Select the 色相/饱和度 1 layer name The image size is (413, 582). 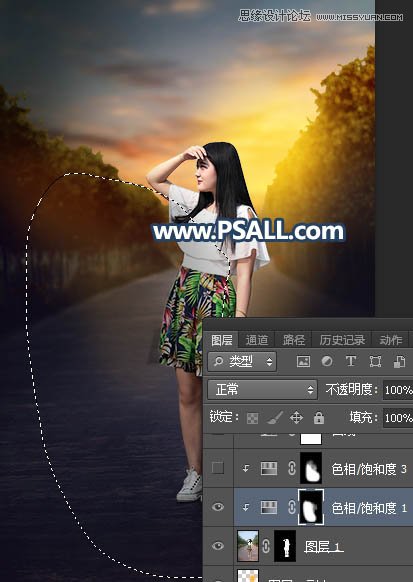(369, 508)
